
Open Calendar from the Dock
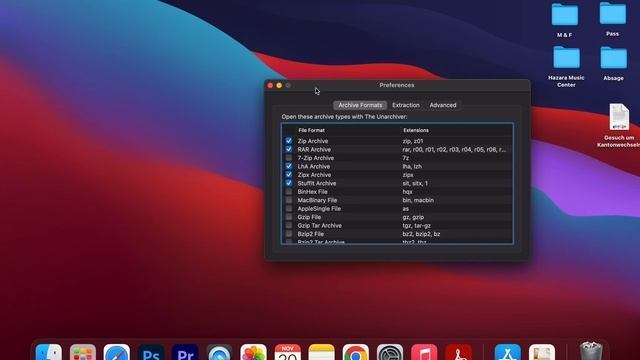[288, 353]
